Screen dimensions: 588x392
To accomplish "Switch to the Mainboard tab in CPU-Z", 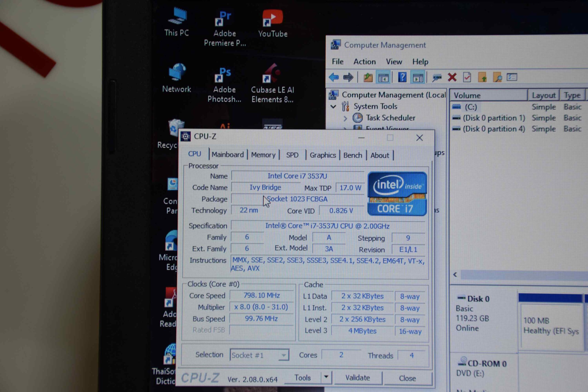I will tap(227, 155).
